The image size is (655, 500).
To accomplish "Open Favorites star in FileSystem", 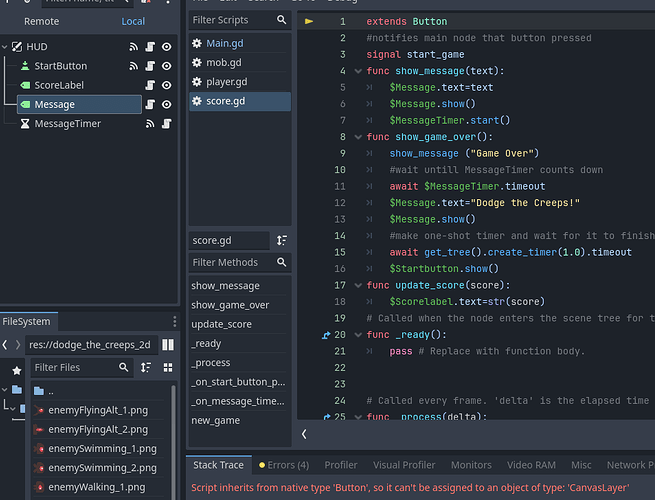I will (17, 371).
